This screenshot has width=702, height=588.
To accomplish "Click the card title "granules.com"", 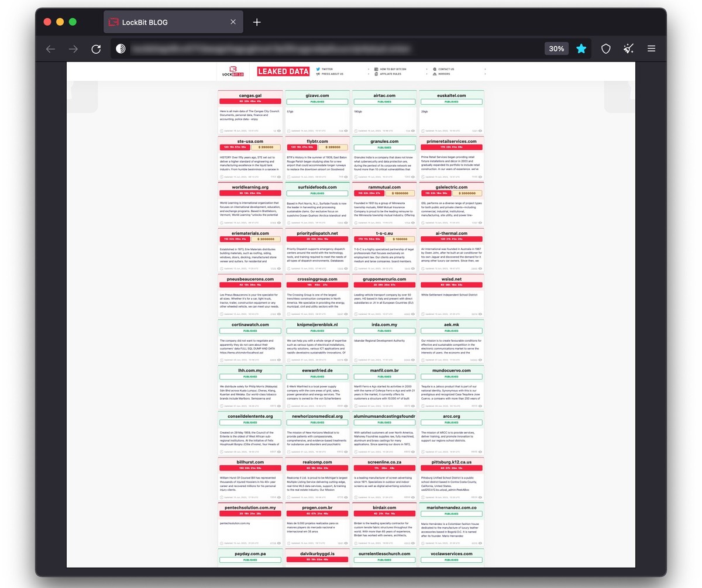I will coord(384,142).
